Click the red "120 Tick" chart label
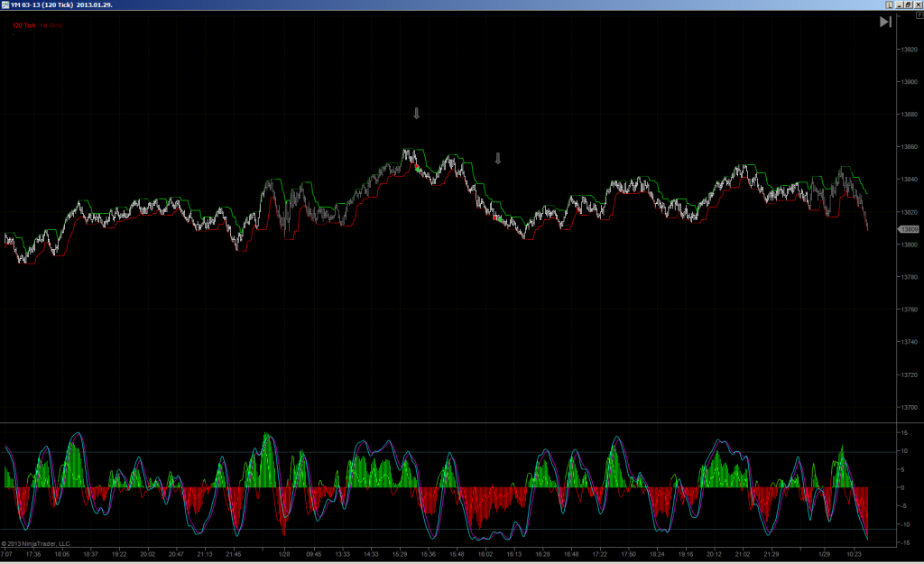 click(x=24, y=25)
